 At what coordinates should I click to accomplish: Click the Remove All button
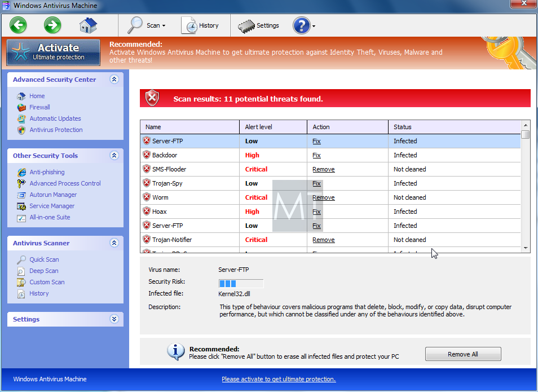[x=463, y=354]
